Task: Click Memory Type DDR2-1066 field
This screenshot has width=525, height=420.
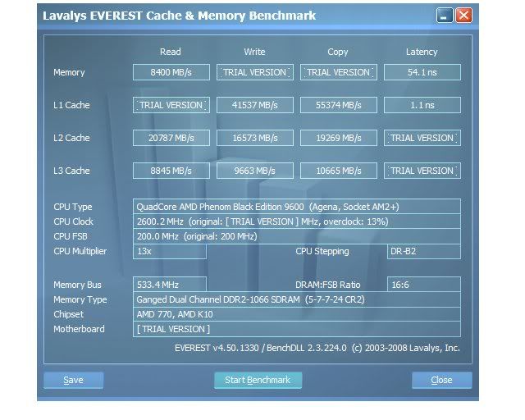Action: pos(297,299)
